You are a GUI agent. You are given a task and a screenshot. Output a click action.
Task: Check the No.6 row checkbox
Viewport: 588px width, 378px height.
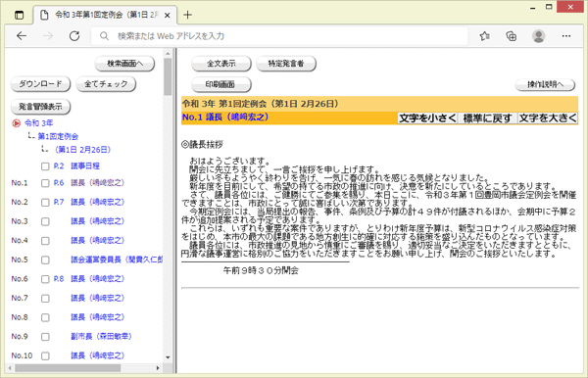click(45, 279)
